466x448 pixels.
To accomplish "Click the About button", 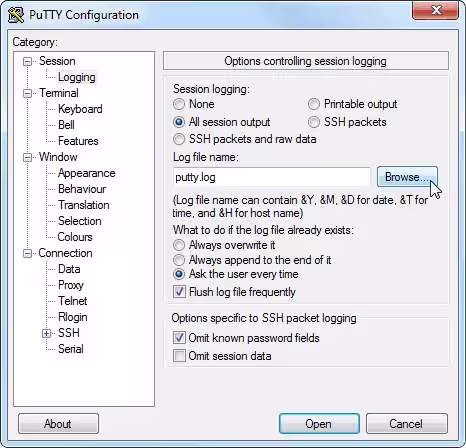I will click(58, 424).
